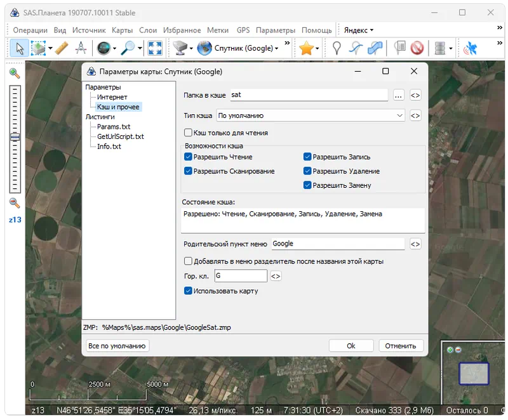Click the 'Родительский пункт меню' field
Viewport: 508px width, 420px height.
(x=338, y=244)
